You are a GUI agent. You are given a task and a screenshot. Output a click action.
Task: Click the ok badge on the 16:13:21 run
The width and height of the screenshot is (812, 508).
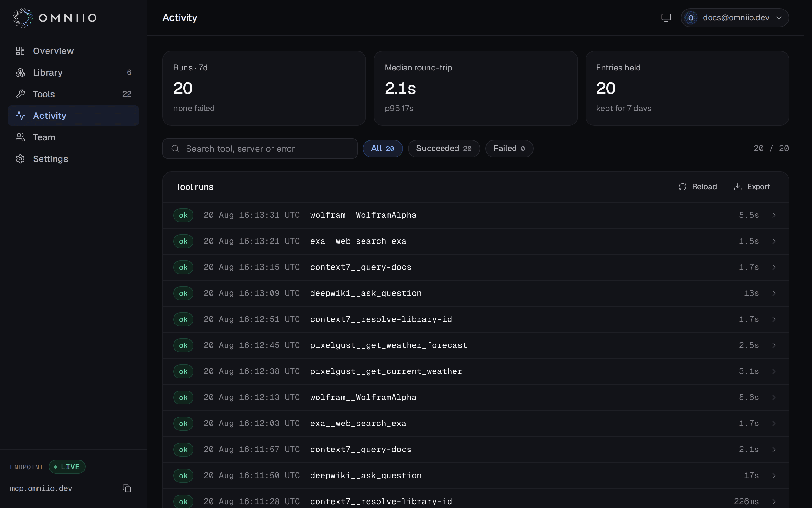tap(183, 241)
